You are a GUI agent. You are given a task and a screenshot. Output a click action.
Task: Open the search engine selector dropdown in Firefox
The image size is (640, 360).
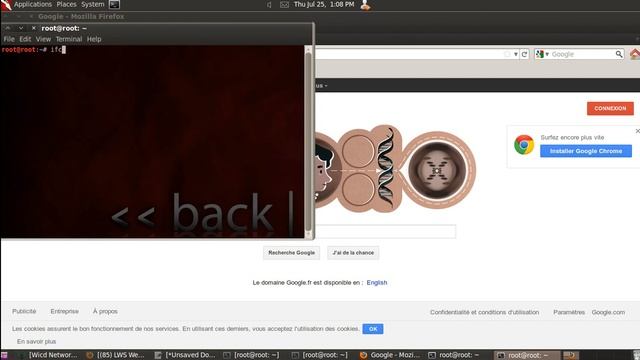click(542, 54)
